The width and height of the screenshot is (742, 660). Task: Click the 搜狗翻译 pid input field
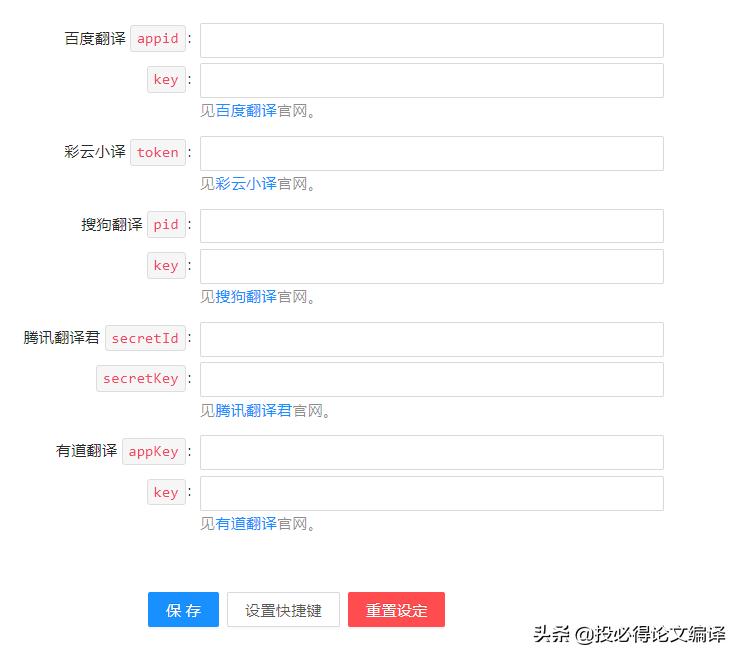pyautogui.click(x=432, y=226)
